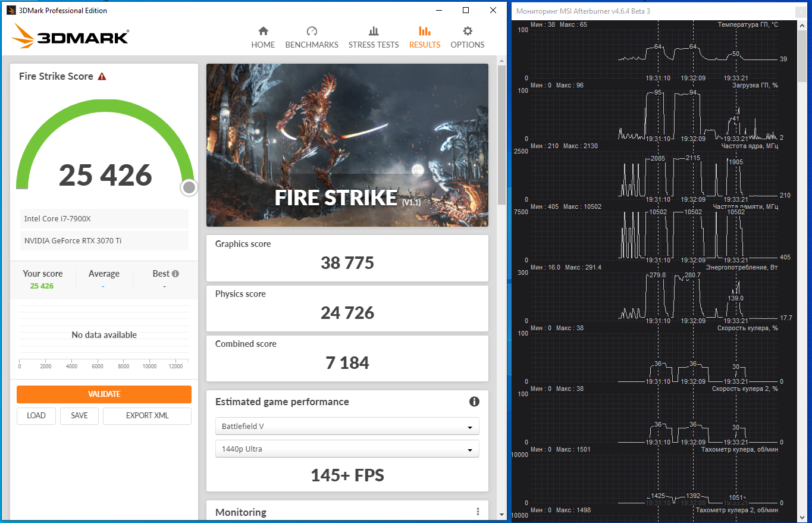Click info icon next to Best

pos(175,274)
